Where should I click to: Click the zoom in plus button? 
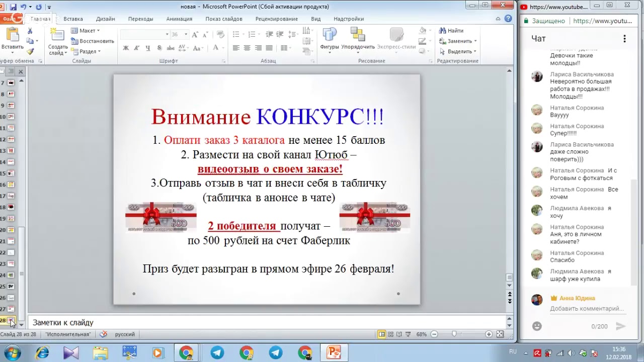(489, 334)
